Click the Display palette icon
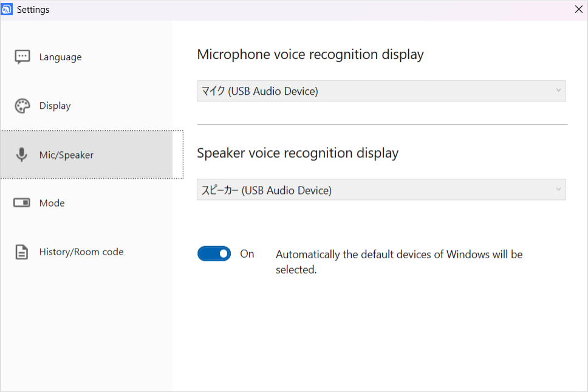This screenshot has height=392, width=588. point(22,106)
